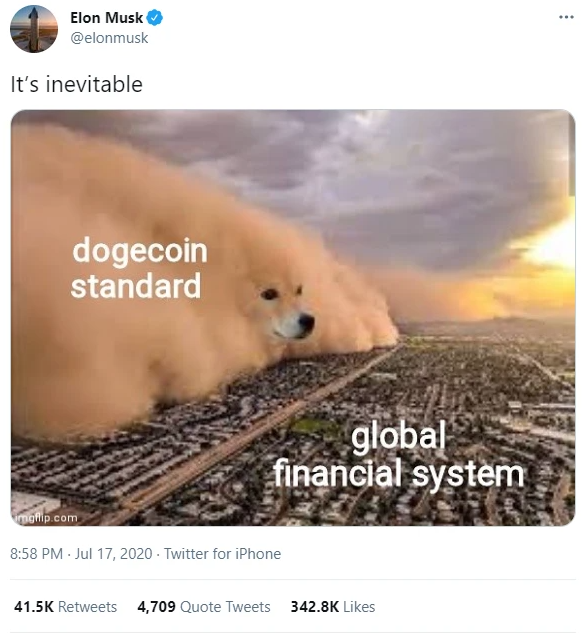Open the Likes label

point(359,607)
